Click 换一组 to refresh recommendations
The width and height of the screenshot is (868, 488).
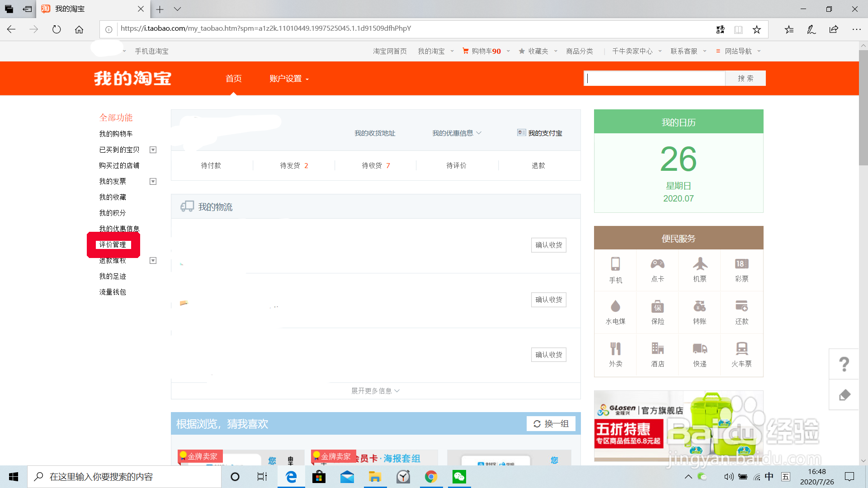click(x=551, y=424)
